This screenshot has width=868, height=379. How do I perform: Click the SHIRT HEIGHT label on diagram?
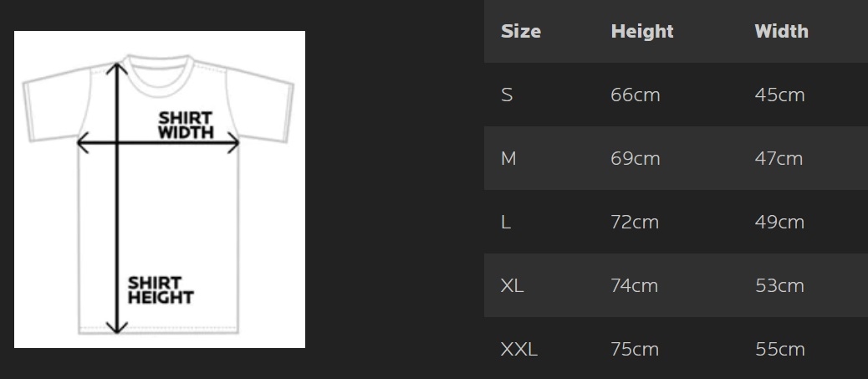tap(160, 290)
